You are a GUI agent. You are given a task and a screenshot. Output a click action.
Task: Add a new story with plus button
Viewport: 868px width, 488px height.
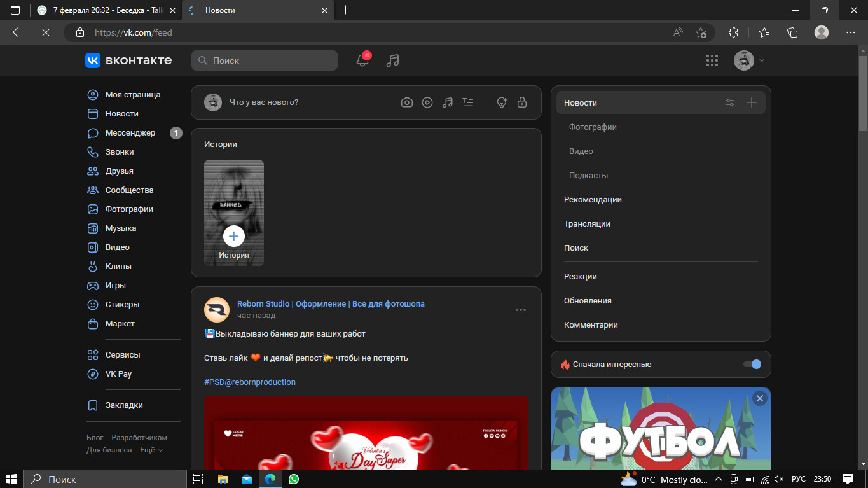click(234, 236)
